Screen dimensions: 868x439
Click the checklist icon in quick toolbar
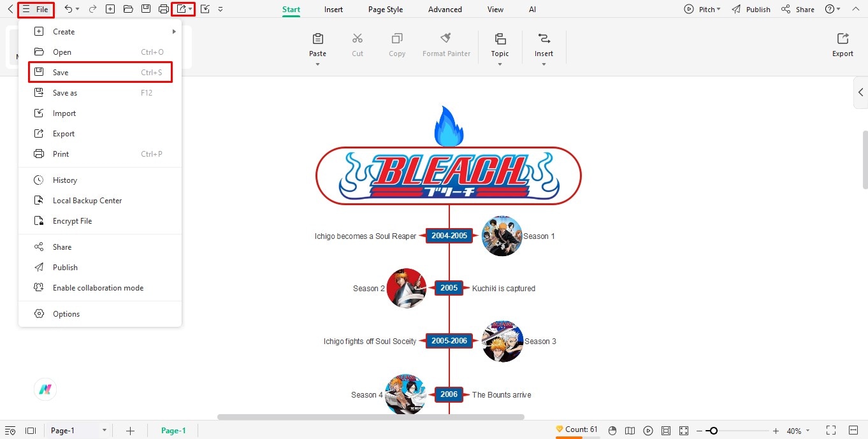tap(205, 10)
